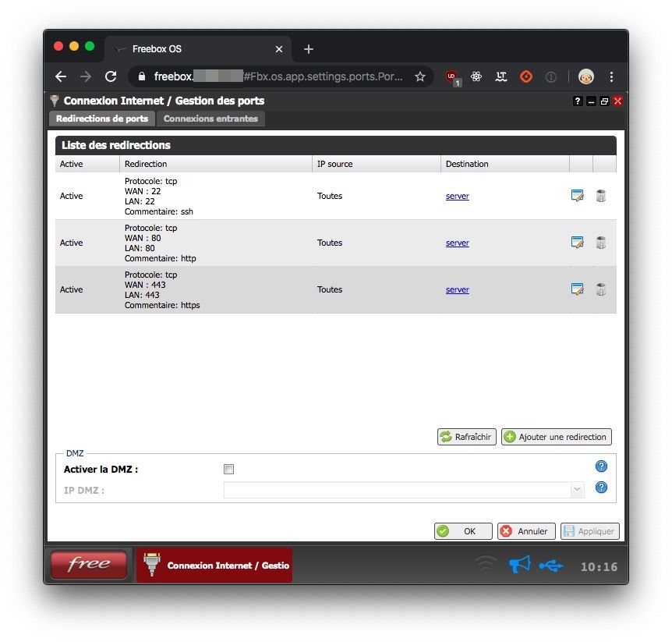Switch to Connexions entrantes tab
The image size is (672, 642).
210,119
